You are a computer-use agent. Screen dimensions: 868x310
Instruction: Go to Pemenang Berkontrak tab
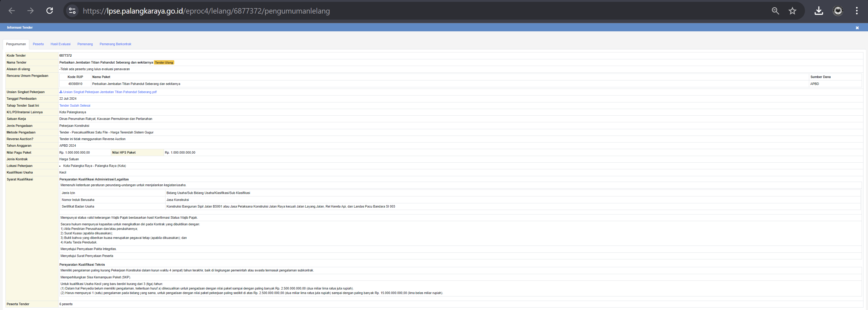(x=115, y=44)
